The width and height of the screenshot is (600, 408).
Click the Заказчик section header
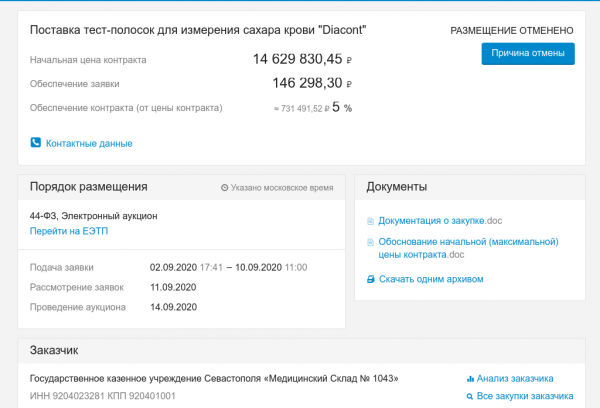pos(54,350)
